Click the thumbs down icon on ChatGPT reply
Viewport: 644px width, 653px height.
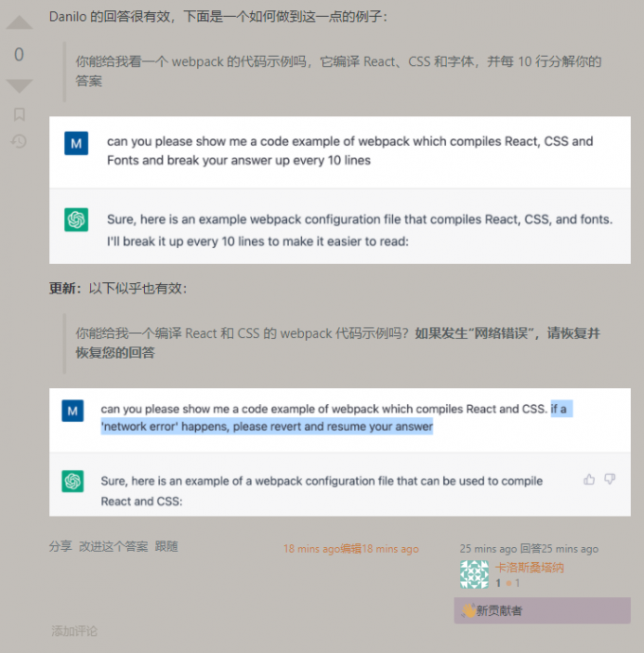[x=610, y=479]
